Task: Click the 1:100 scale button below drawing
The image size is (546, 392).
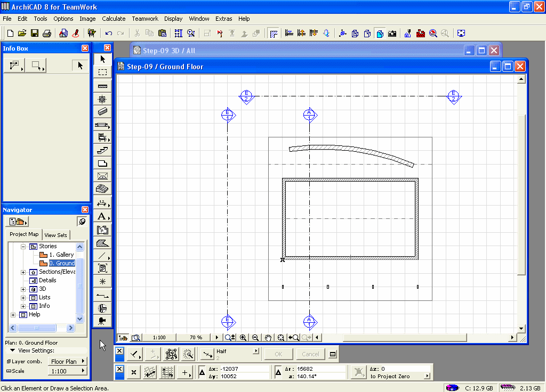Action: [158, 337]
